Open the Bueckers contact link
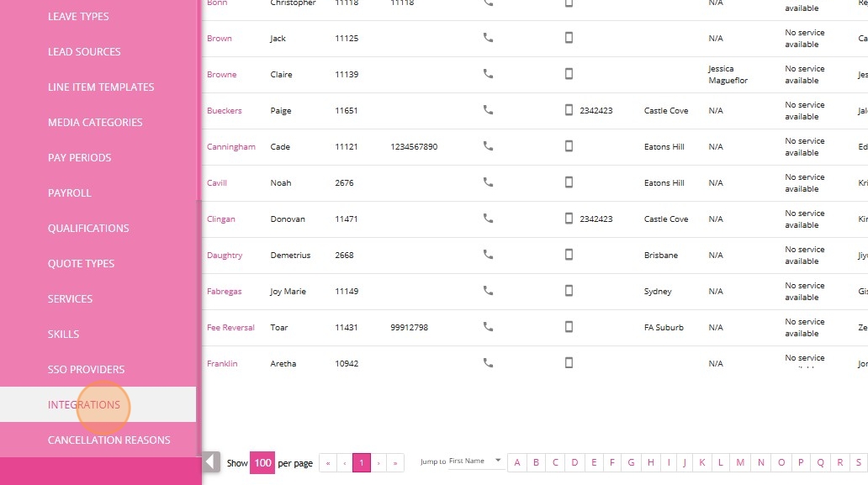 [225, 111]
